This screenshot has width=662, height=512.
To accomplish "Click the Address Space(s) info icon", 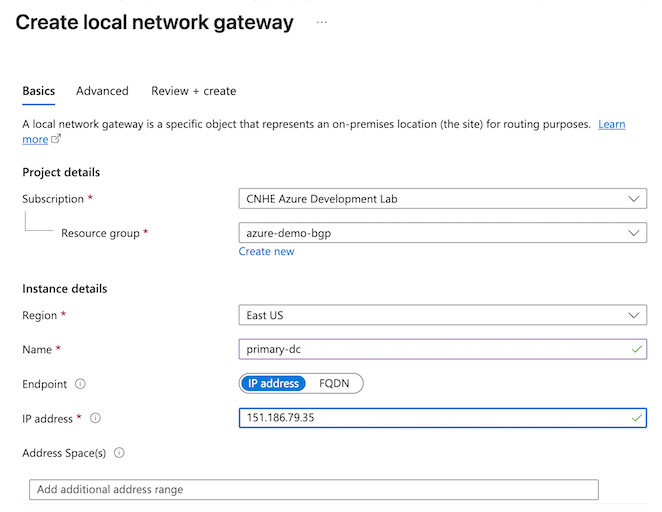I will pyautogui.click(x=119, y=452).
